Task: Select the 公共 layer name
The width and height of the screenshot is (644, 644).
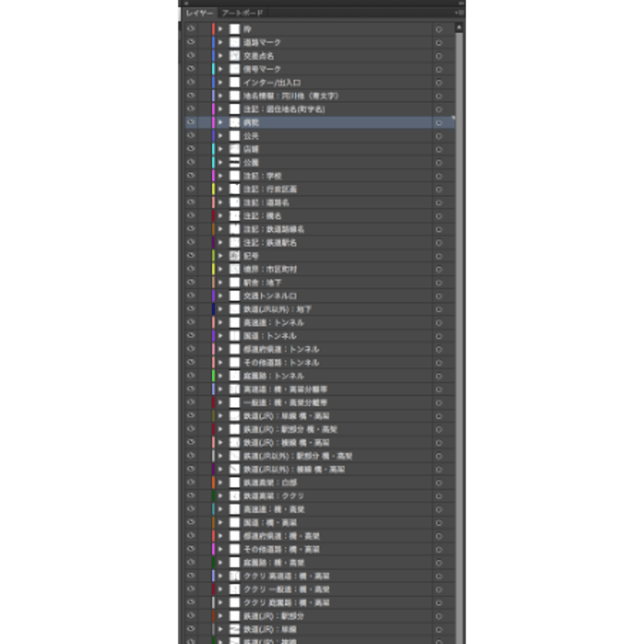Action: tap(251, 136)
